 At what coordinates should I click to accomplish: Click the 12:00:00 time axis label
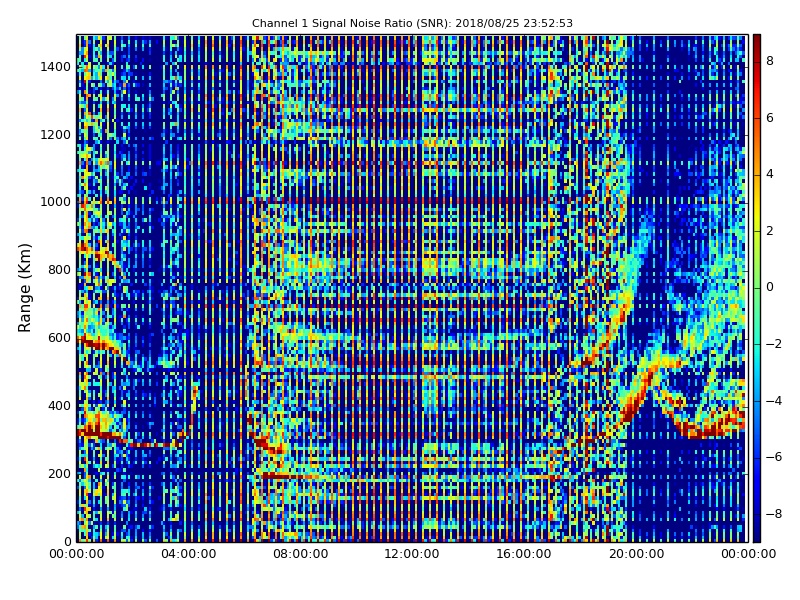click(412, 554)
